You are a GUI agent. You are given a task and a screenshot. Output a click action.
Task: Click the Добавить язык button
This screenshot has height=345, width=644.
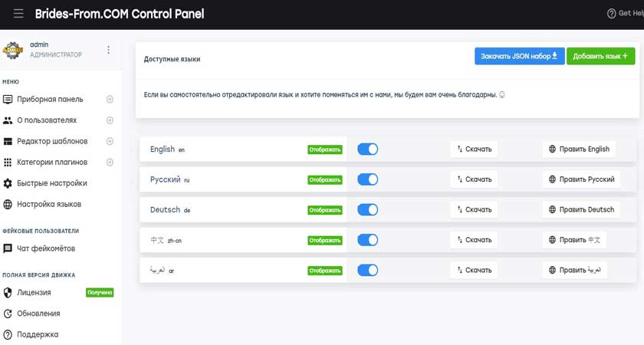click(x=600, y=56)
